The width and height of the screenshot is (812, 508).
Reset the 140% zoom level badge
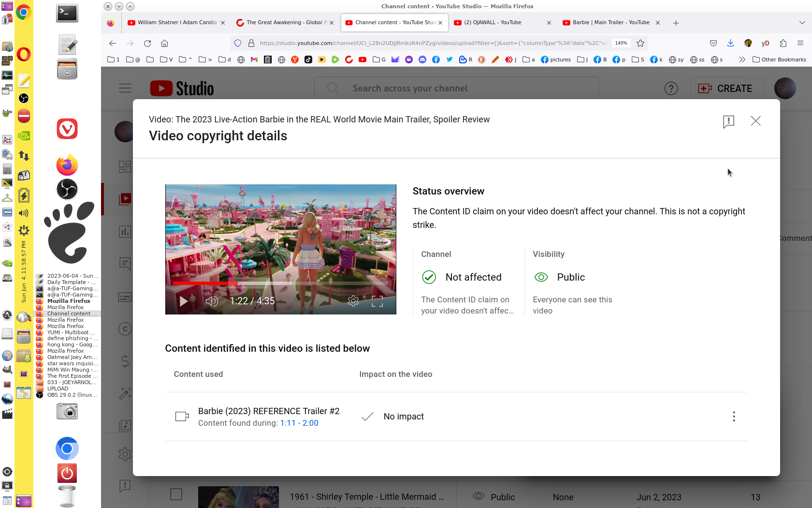point(621,43)
